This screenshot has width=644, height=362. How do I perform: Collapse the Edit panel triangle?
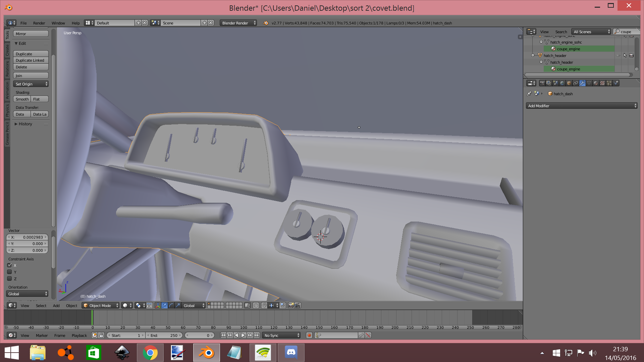(x=16, y=43)
